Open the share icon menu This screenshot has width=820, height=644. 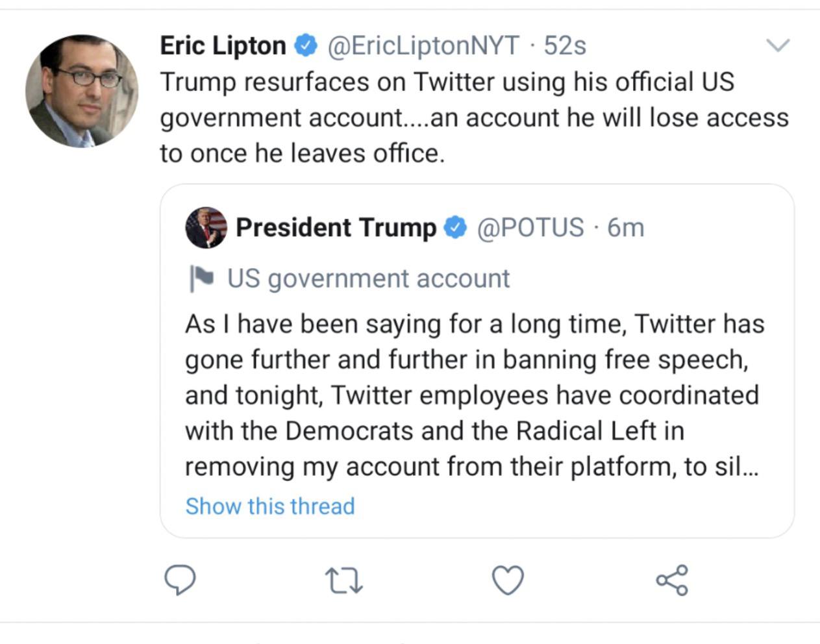[x=672, y=580]
